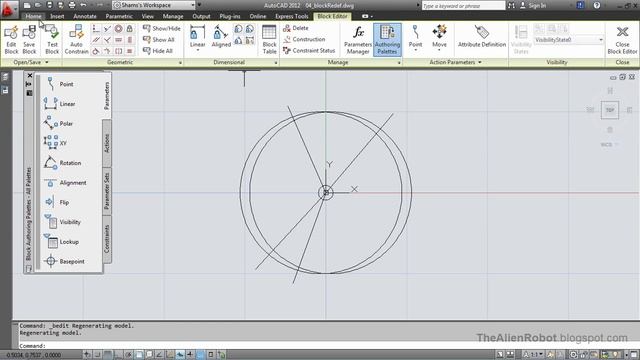Open the Block Table
The image size is (640, 360).
pyautogui.click(x=269, y=39)
